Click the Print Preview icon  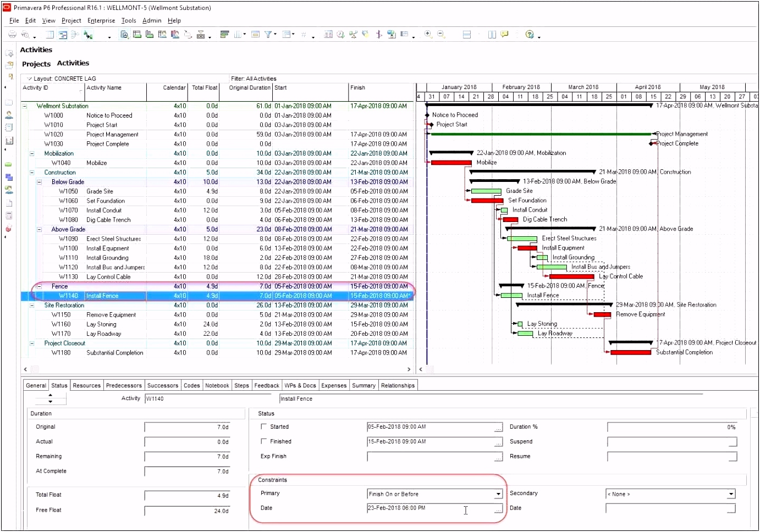(25, 35)
